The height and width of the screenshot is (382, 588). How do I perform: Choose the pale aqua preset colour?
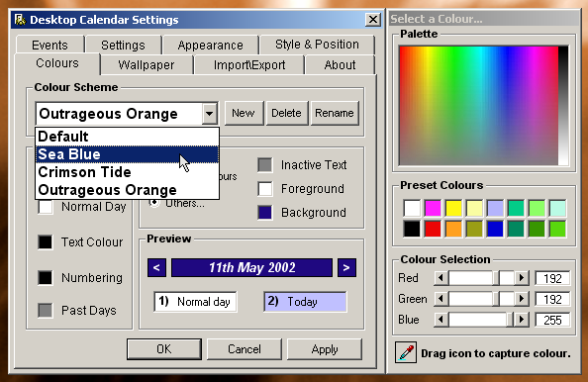coord(557,208)
